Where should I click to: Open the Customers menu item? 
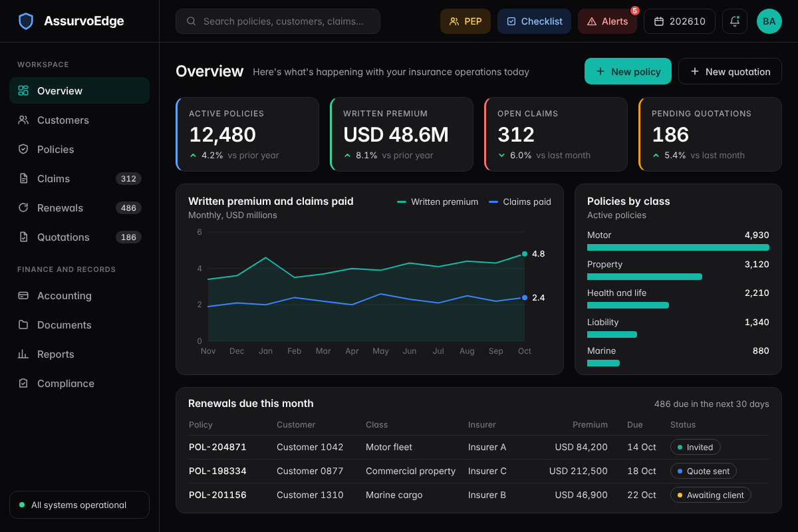[x=79, y=120]
